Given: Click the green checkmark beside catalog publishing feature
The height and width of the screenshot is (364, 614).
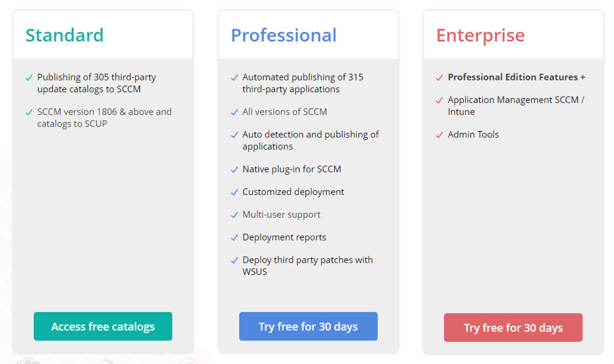Looking at the screenshot, I should coord(29,77).
